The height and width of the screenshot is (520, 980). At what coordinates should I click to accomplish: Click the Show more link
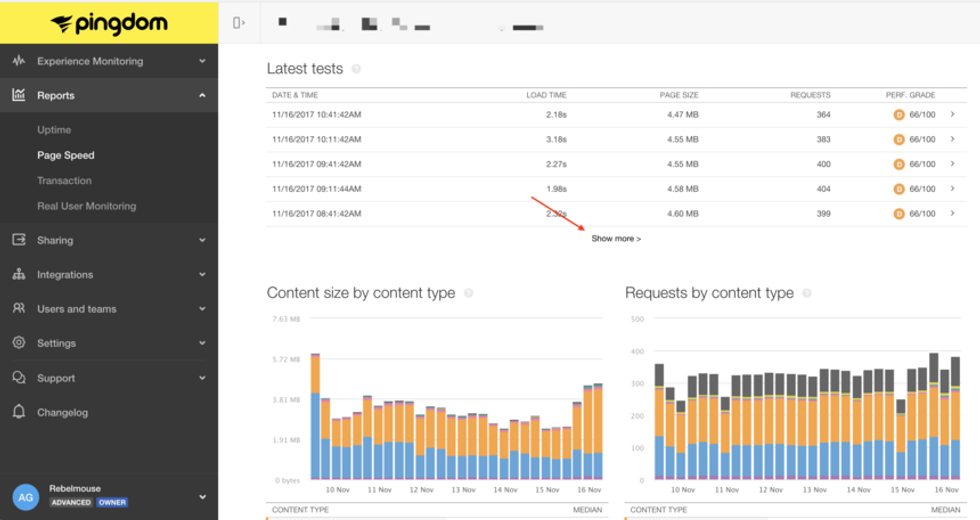pos(616,239)
